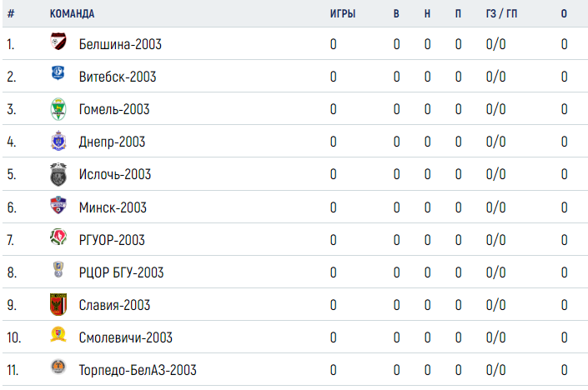Click the Днепр-2003 club emblem
Screen dimensions: 588x390
58,141
